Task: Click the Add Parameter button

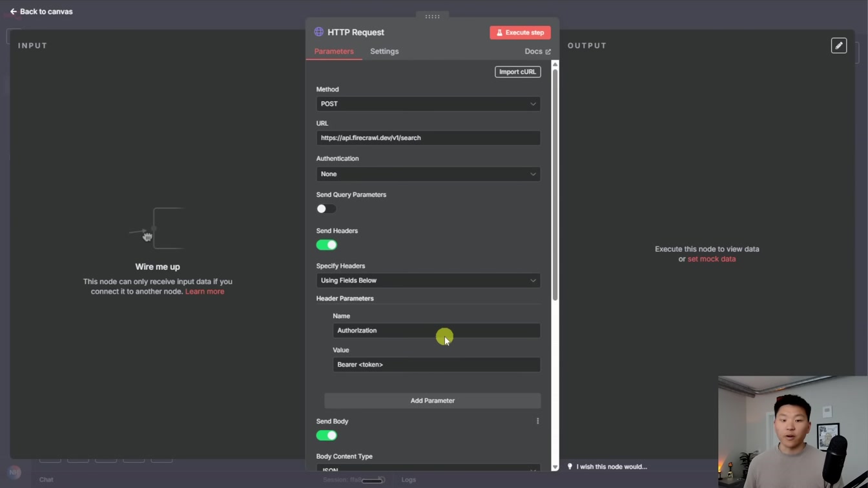Action: (x=433, y=401)
